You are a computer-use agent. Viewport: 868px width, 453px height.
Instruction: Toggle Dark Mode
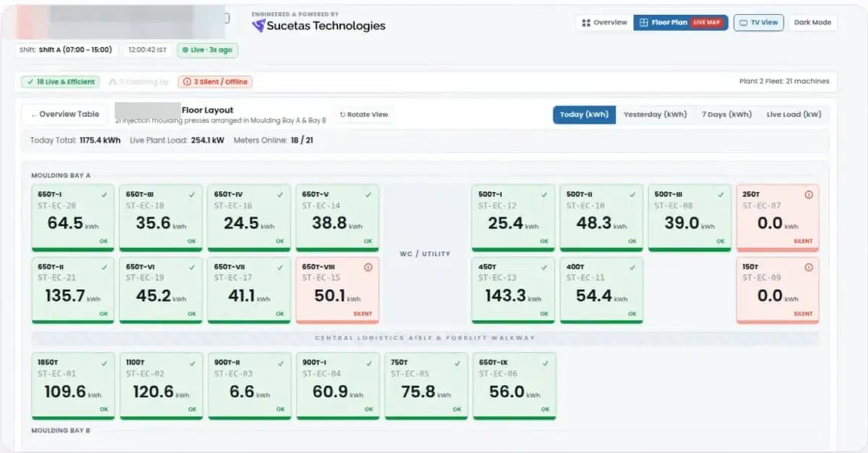tap(812, 22)
